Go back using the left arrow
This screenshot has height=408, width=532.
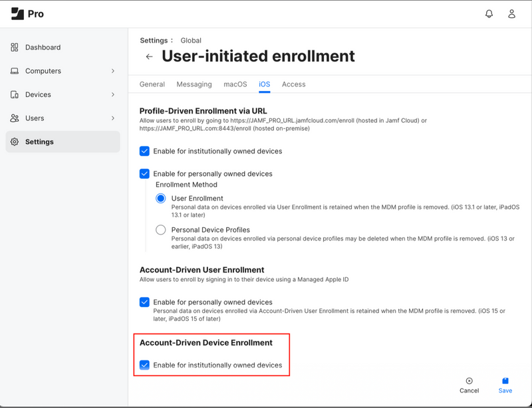coord(149,57)
